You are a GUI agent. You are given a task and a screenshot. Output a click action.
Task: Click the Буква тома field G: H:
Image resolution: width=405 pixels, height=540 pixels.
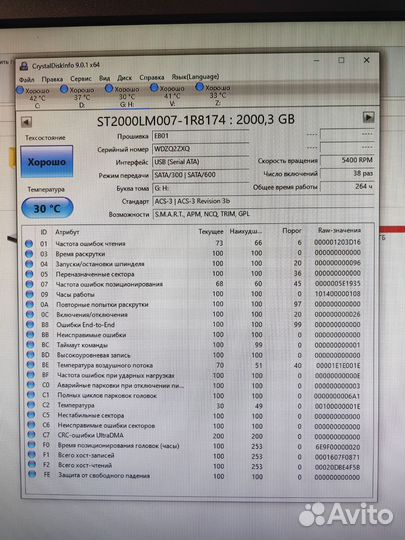tap(200, 188)
